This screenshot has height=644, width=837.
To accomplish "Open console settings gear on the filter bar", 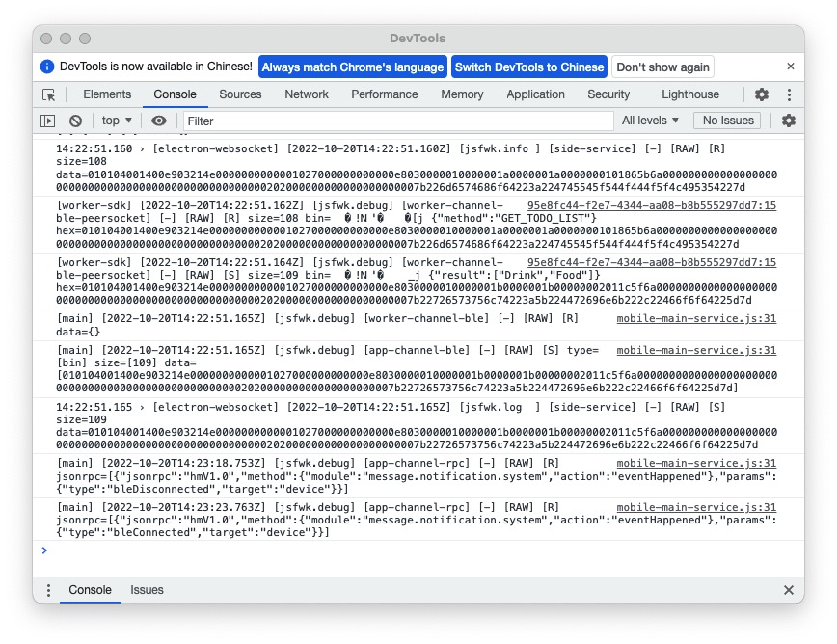I will click(789, 120).
